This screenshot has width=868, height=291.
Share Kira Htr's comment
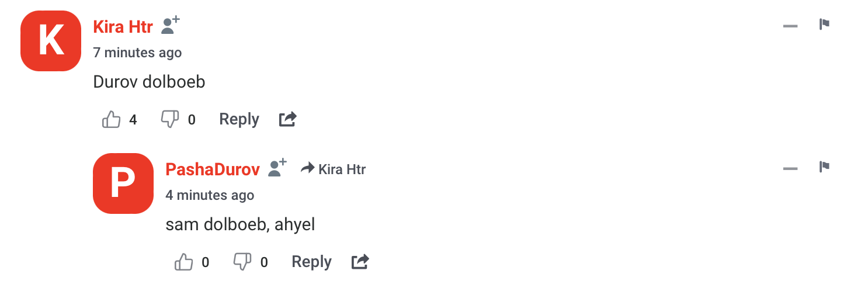click(x=288, y=120)
